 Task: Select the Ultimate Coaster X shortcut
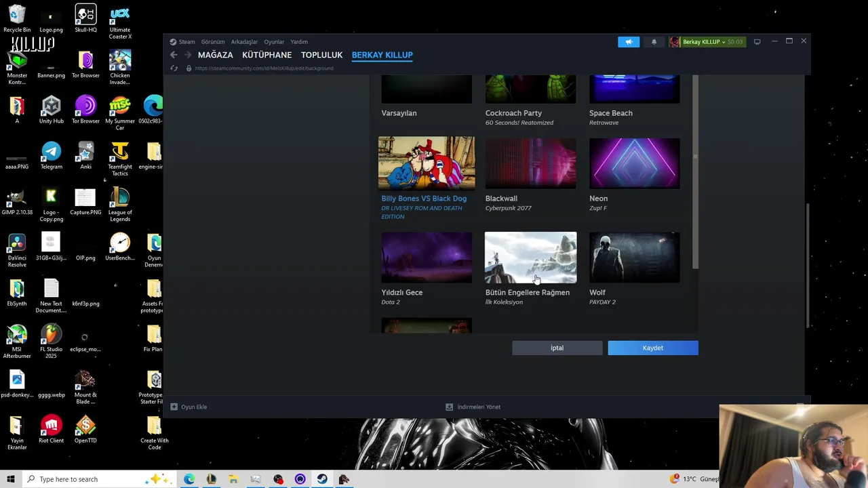click(x=120, y=22)
